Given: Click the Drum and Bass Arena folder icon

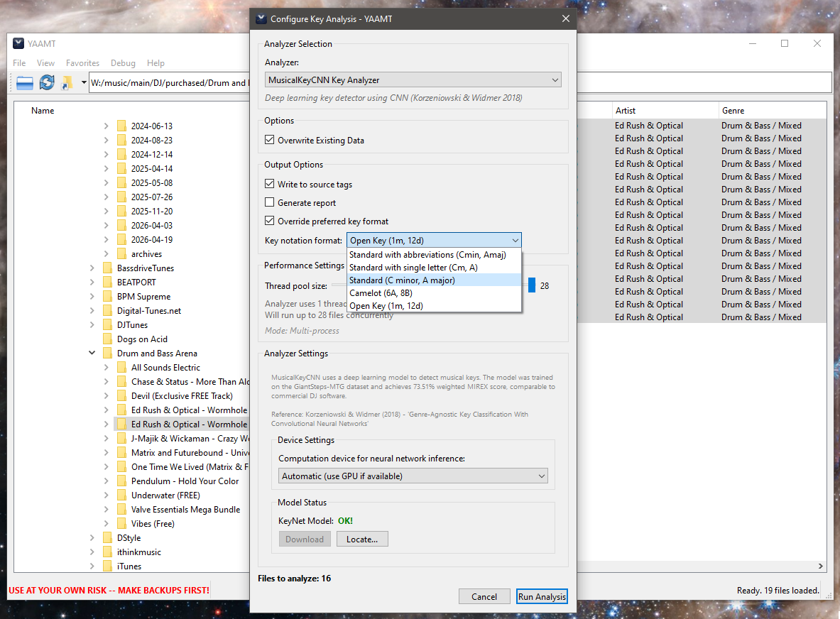Looking at the screenshot, I should [x=108, y=353].
